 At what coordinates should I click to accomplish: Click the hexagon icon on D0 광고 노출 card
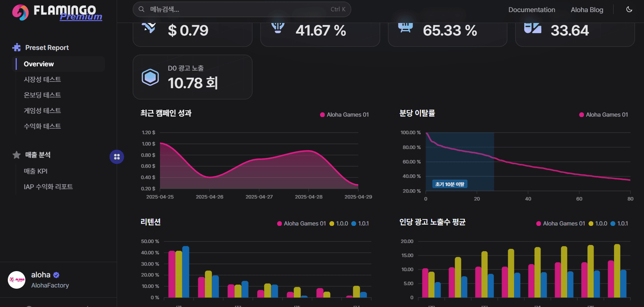(x=150, y=77)
